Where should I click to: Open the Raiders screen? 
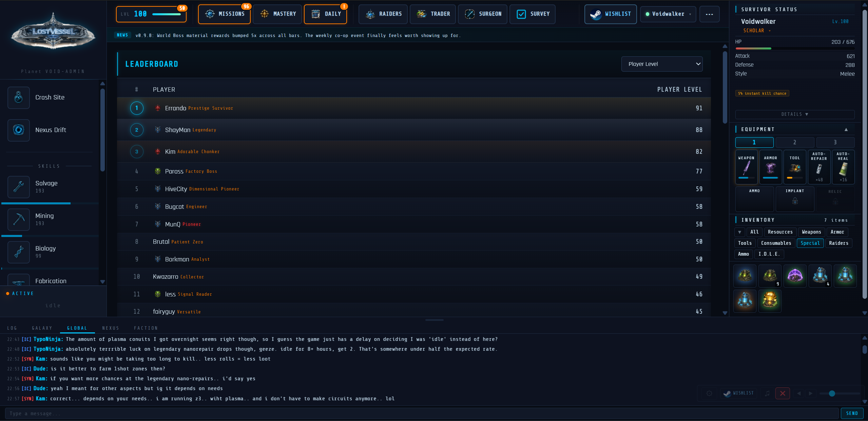pos(383,14)
